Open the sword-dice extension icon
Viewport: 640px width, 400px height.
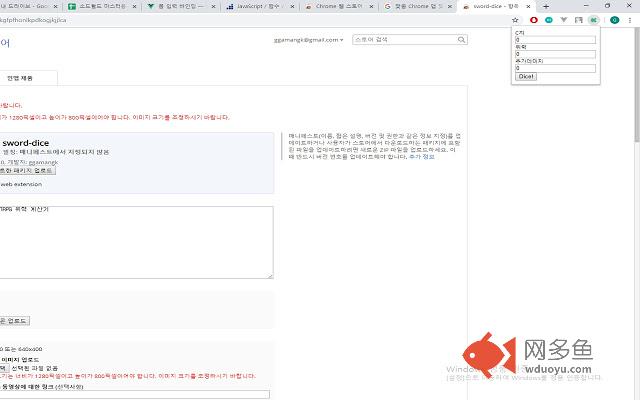pos(593,20)
